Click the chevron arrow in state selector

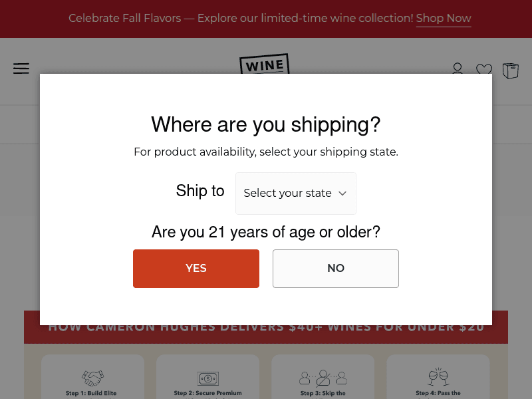(342, 194)
